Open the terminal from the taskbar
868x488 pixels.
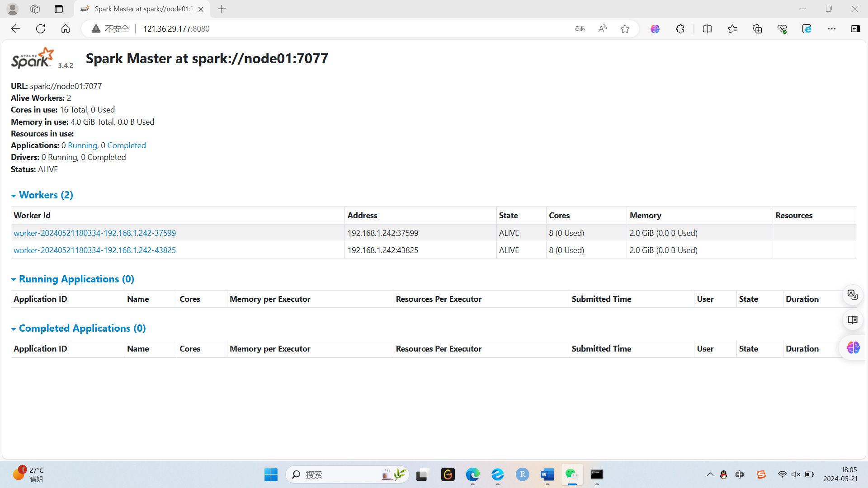tap(597, 474)
